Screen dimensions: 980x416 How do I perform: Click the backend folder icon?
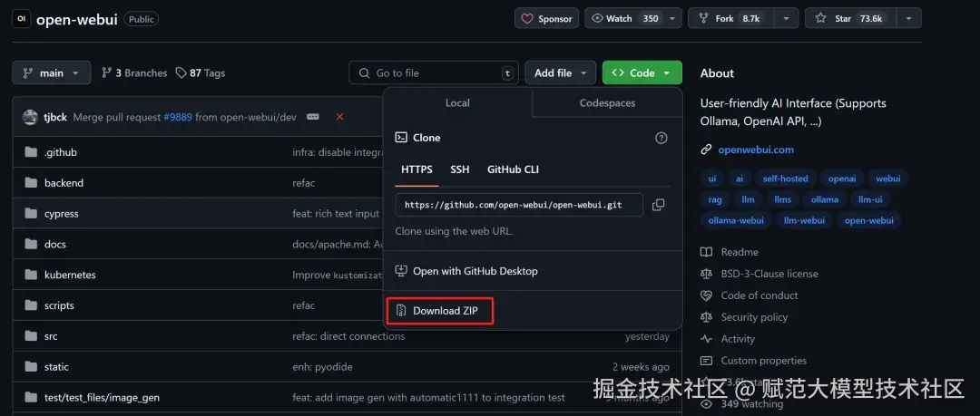click(31, 183)
